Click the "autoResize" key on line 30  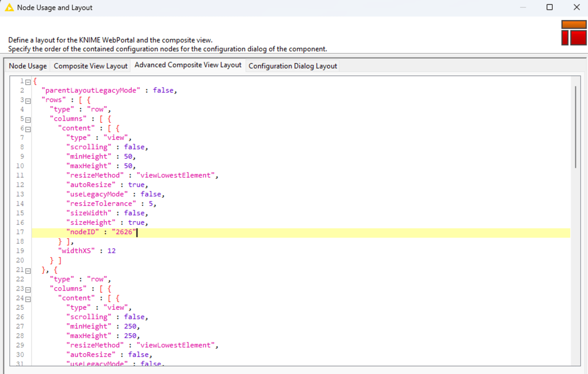click(91, 354)
